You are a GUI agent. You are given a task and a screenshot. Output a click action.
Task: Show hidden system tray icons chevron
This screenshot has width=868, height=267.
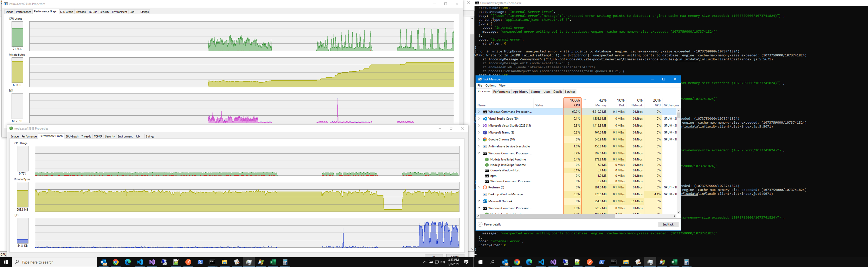[x=425, y=262]
